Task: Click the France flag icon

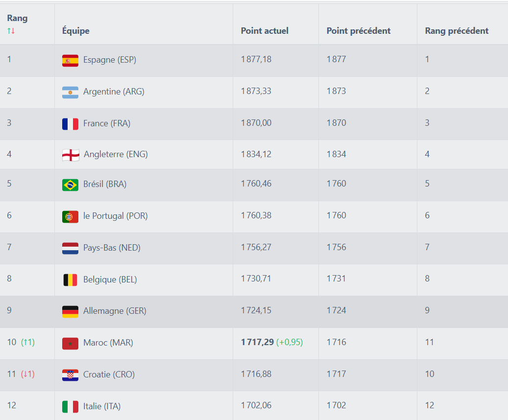Action: click(69, 123)
